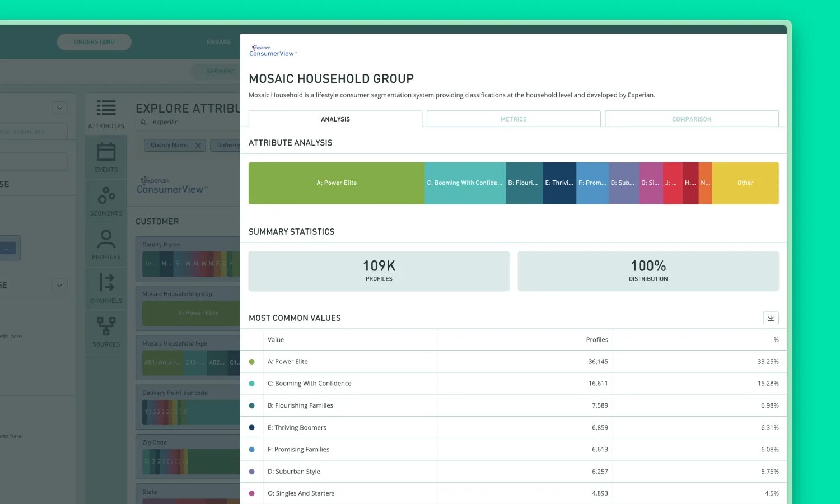Click the magenta dot beside Singles And Starters
Screen dimensions: 840x504
click(x=251, y=493)
